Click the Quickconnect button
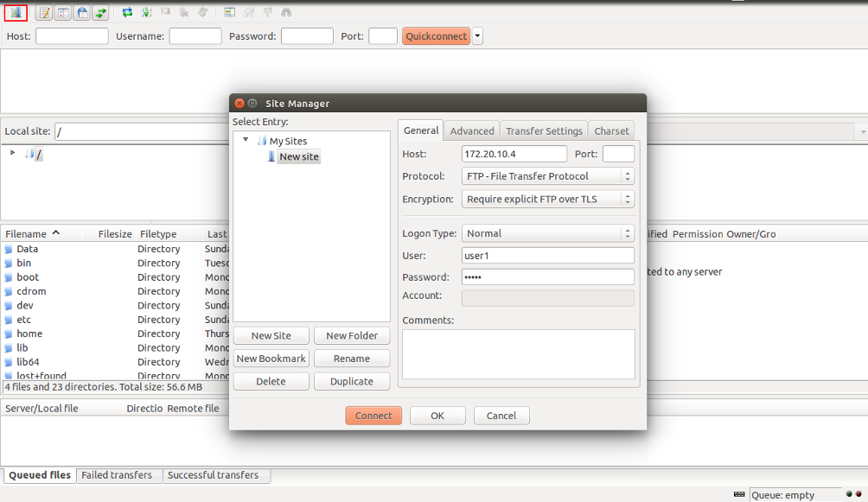The width and height of the screenshot is (868, 502). (x=437, y=36)
